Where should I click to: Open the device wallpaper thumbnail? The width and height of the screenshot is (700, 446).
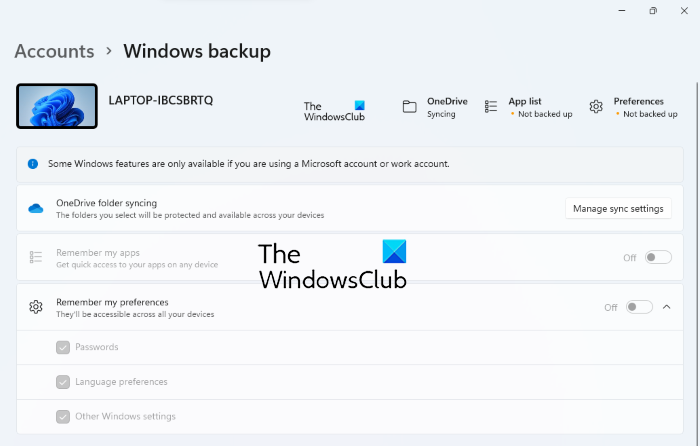pyautogui.click(x=57, y=106)
